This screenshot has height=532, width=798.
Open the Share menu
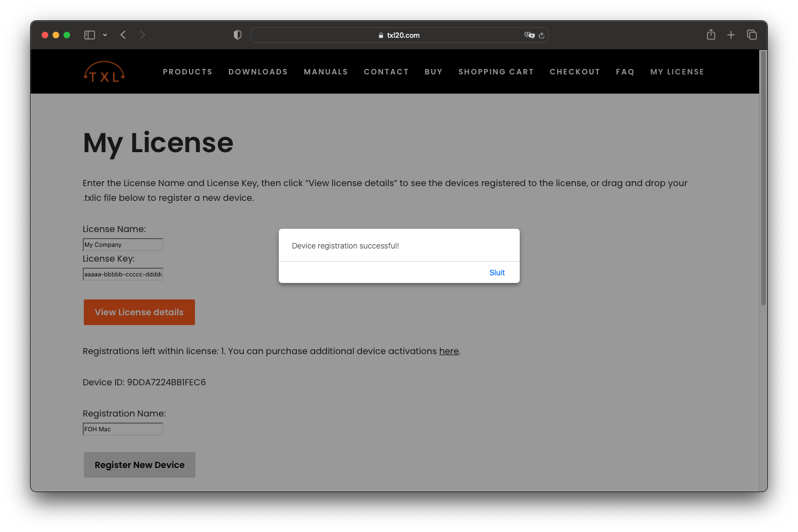click(x=711, y=35)
